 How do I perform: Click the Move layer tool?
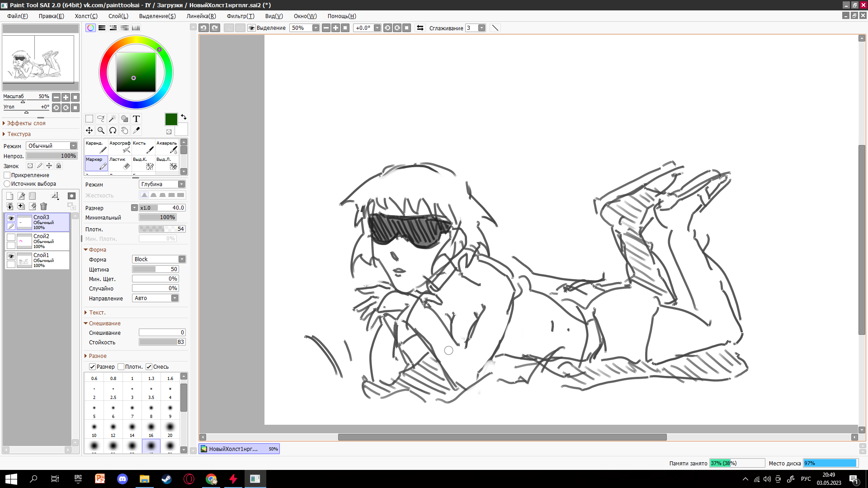(x=89, y=131)
